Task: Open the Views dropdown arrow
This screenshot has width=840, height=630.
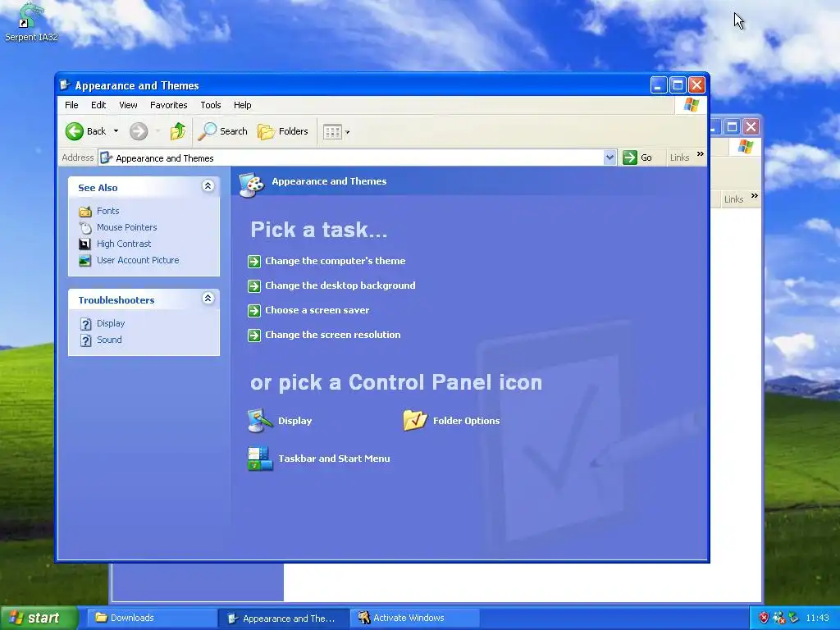Action: coord(347,132)
